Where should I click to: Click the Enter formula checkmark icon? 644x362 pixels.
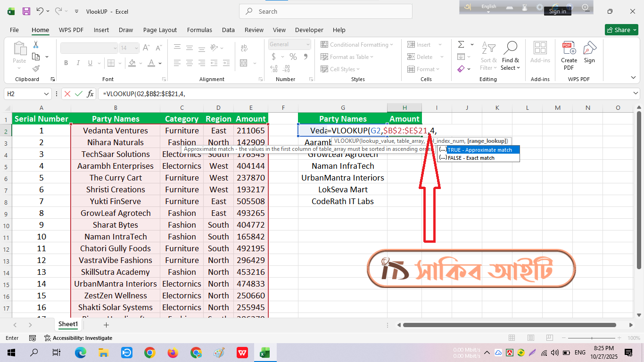[x=79, y=94]
